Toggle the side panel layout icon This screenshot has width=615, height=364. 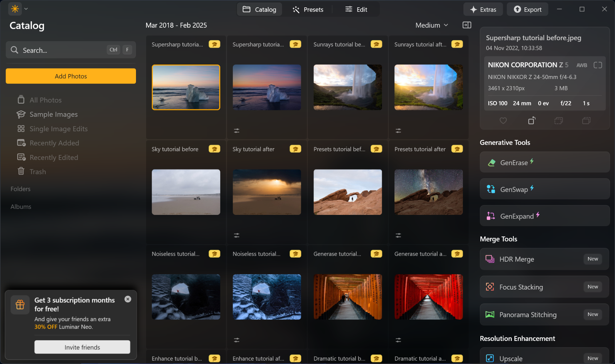(467, 25)
